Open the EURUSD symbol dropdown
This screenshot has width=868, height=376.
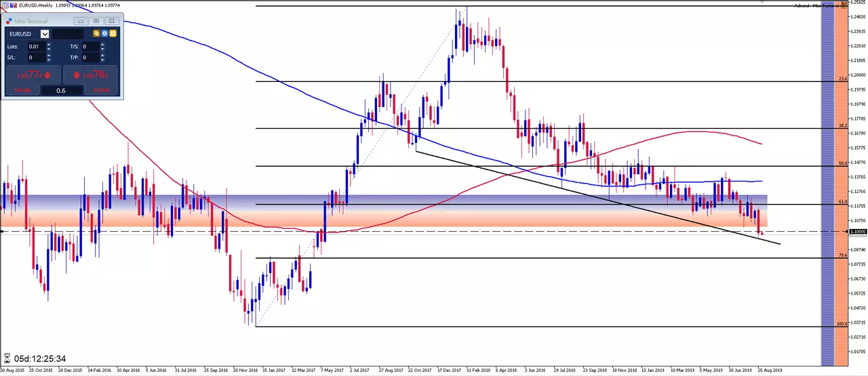click(x=45, y=34)
